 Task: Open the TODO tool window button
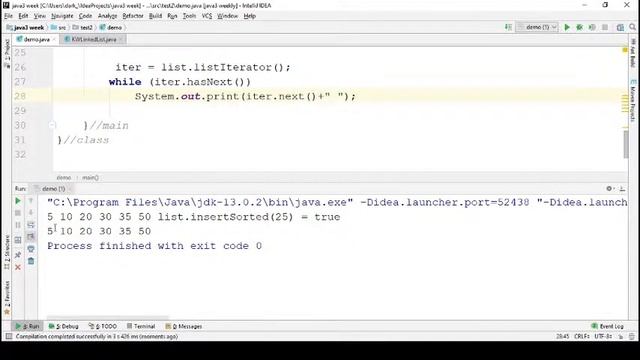(103, 326)
